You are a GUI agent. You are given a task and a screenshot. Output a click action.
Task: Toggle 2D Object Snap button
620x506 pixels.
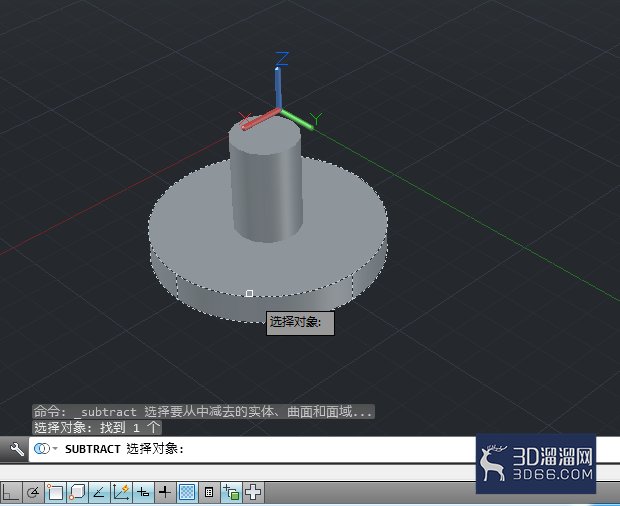point(55,492)
